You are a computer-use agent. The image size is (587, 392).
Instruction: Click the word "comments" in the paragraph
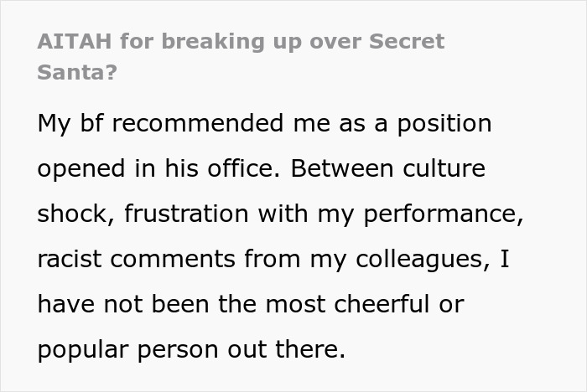coord(167,259)
